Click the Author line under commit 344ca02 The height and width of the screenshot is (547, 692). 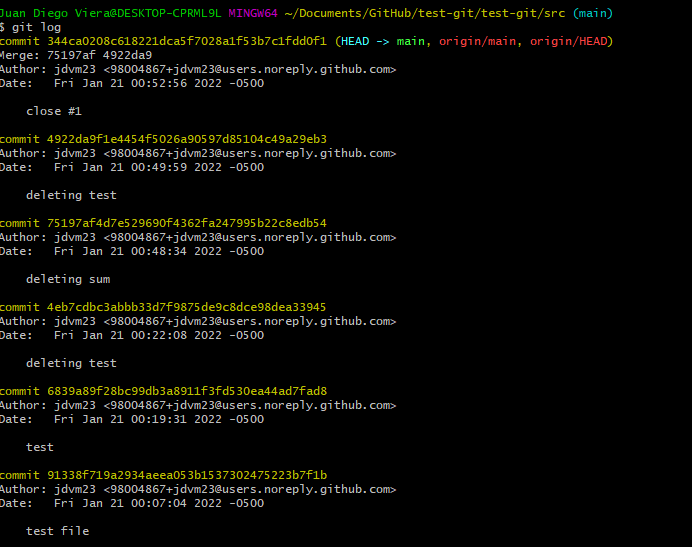198,69
